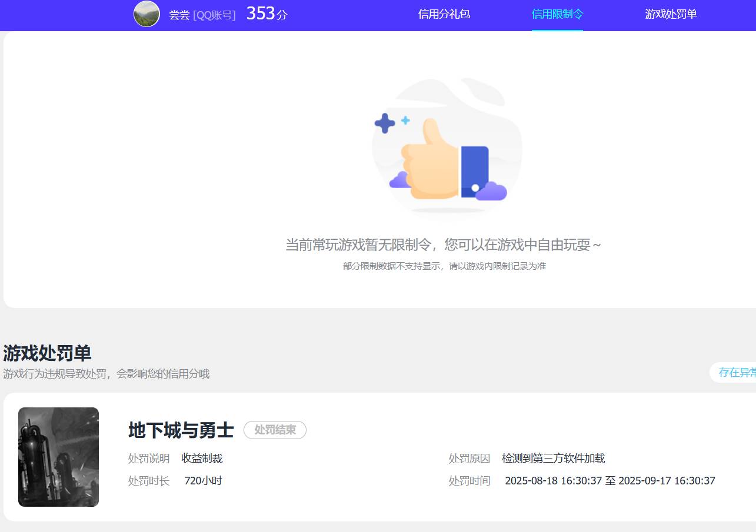This screenshot has width=756, height=532.
Task: Open the 游戏处罚单 tab in the top bar
Action: click(670, 15)
